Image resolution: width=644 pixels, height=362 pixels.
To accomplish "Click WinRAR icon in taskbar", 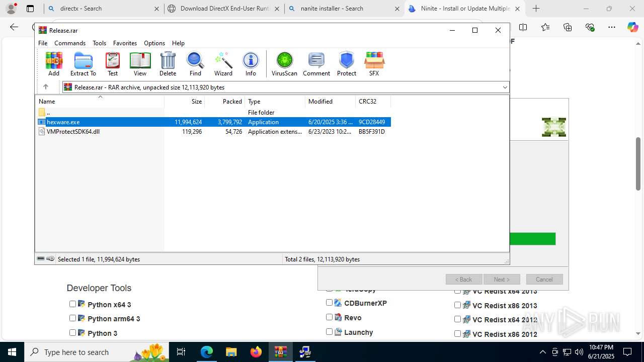I will [280, 352].
